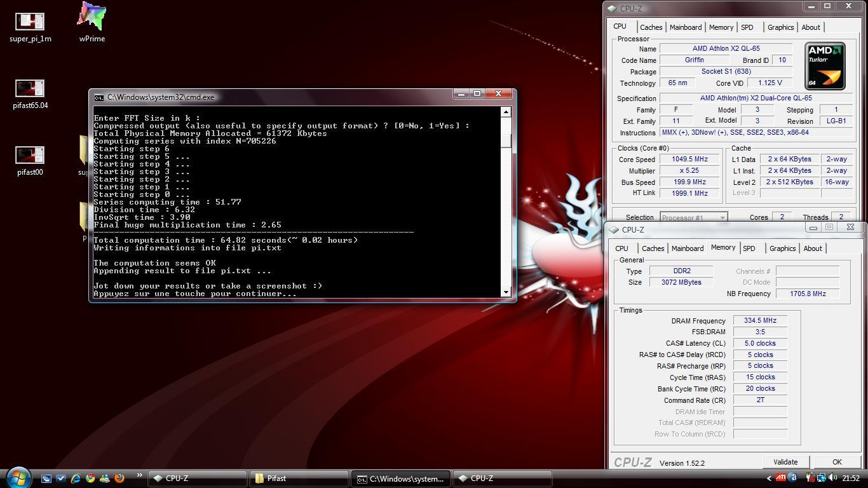This screenshot has width=868, height=488.
Task: Click cmd window scrollbar up arrow
Action: click(506, 112)
